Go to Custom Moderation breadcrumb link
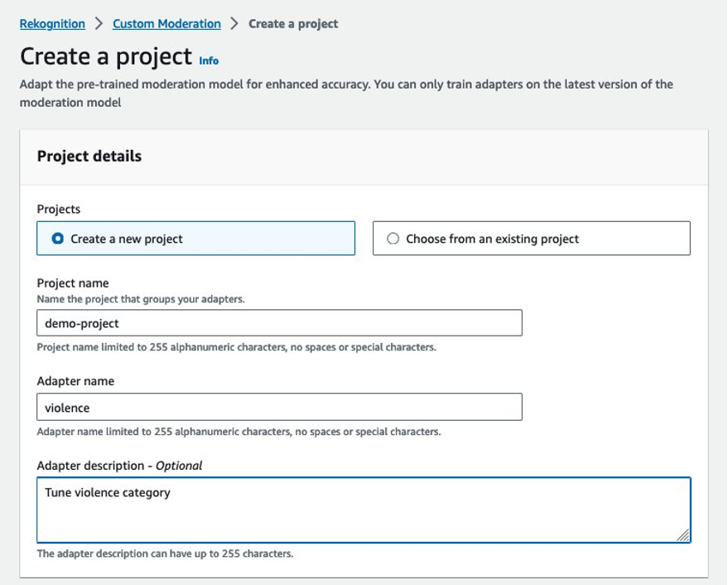Viewport: 728px width, 585px height. point(166,24)
